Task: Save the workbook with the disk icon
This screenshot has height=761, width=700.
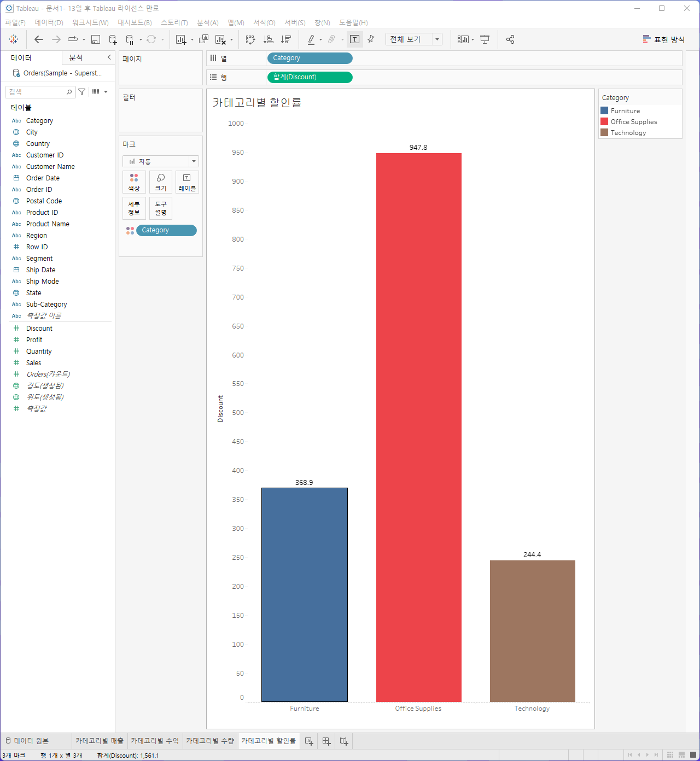Action: pyautogui.click(x=96, y=39)
